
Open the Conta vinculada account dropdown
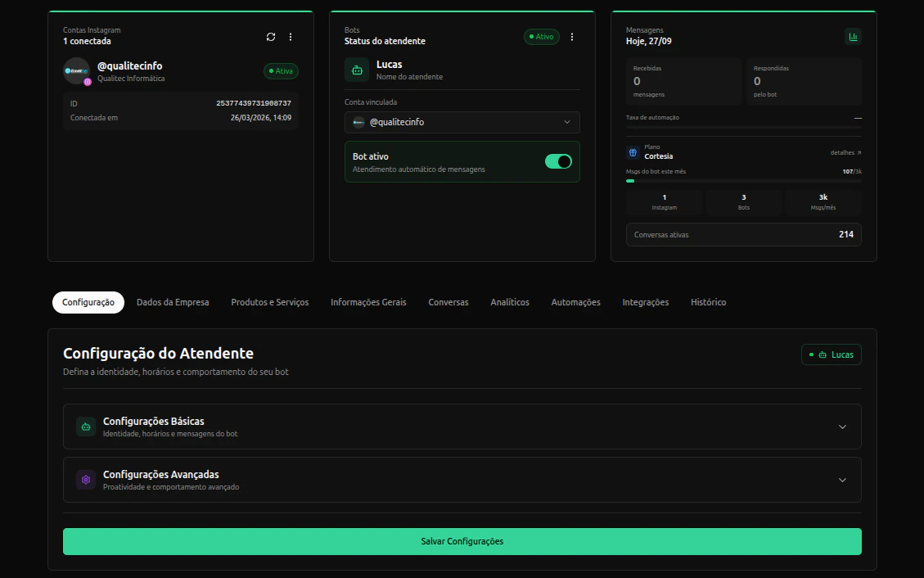[x=462, y=122]
